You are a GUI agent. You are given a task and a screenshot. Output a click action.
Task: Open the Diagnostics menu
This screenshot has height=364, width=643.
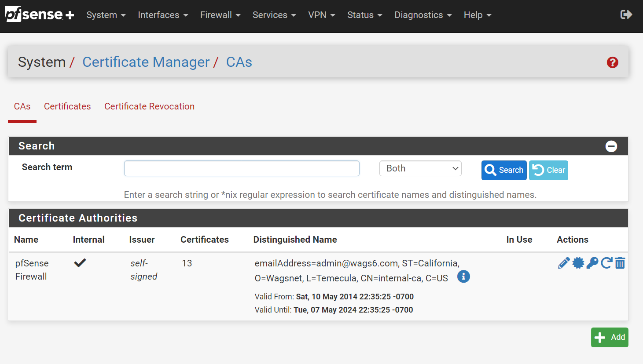(x=423, y=15)
